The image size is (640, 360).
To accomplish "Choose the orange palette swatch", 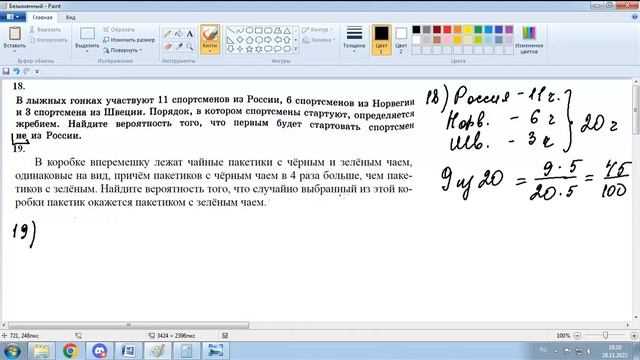I will click(458, 29).
